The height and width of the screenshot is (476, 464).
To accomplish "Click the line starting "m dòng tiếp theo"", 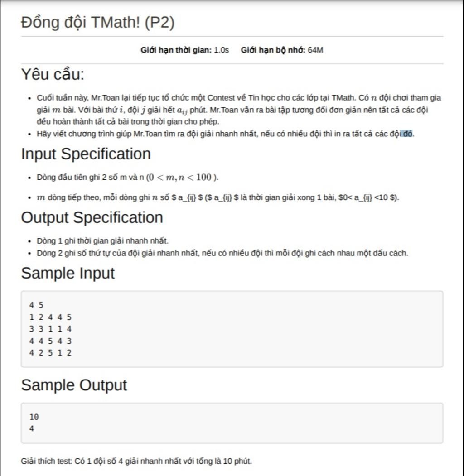I will click(217, 197).
